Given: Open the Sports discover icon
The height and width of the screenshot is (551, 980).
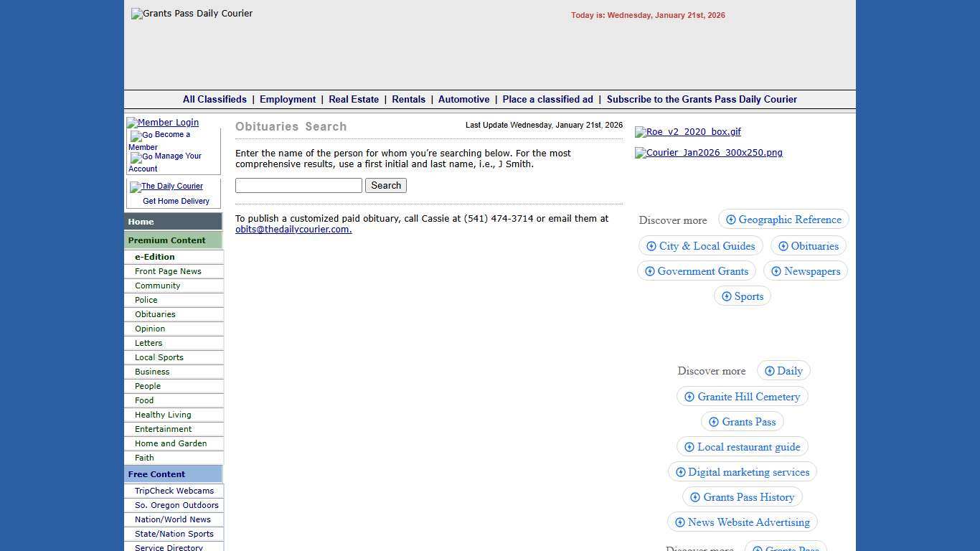Looking at the screenshot, I should [727, 296].
